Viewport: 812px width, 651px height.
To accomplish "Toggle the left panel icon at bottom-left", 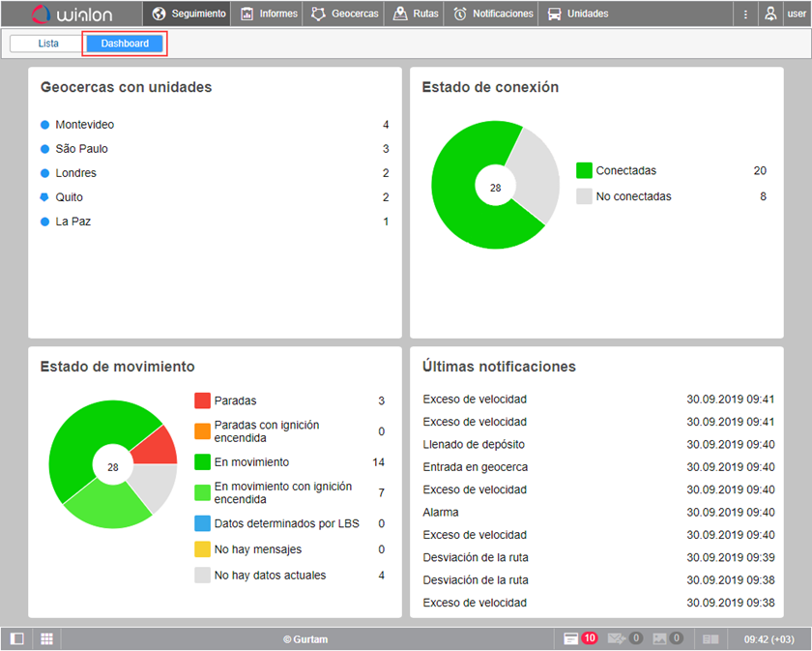I will [14, 638].
